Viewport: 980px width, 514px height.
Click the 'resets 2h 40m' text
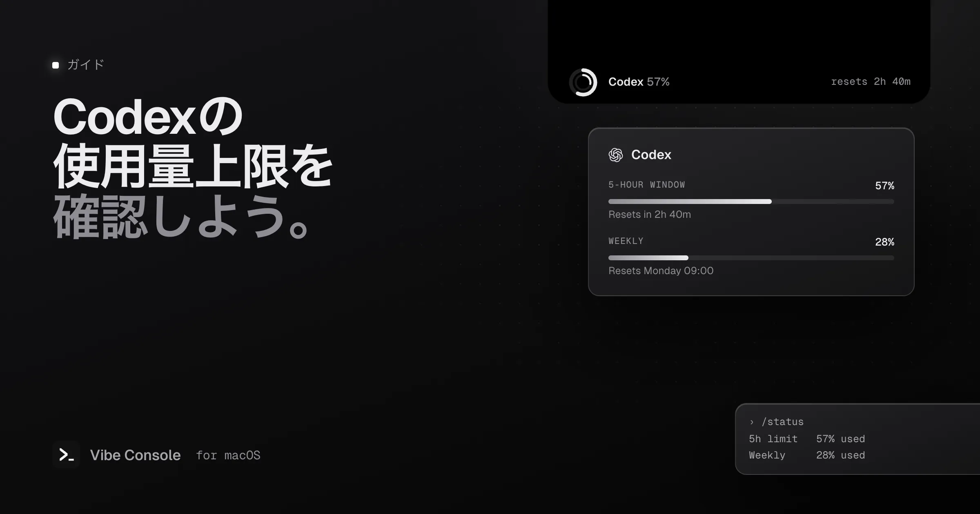coord(871,82)
